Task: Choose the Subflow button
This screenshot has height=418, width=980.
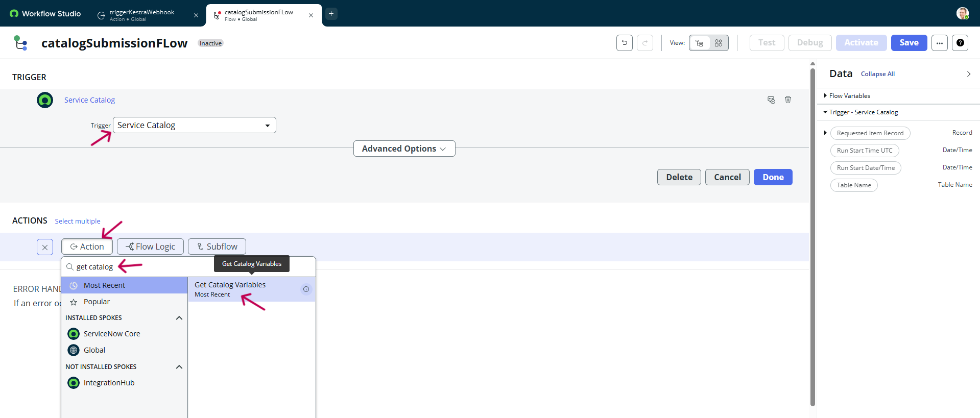Action: tap(217, 247)
